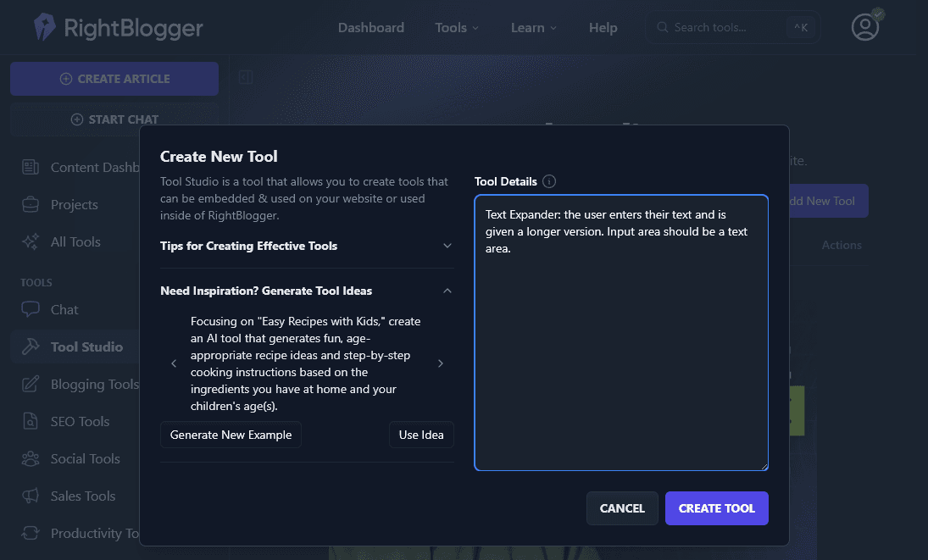Go to Dashboard in top navigation
The width and height of the screenshot is (928, 560).
371,28
